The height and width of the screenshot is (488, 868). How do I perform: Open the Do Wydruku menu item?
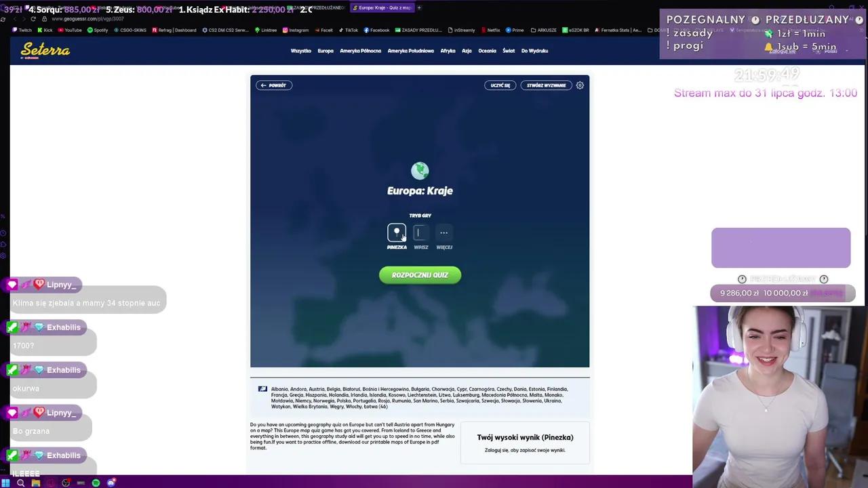click(x=534, y=51)
